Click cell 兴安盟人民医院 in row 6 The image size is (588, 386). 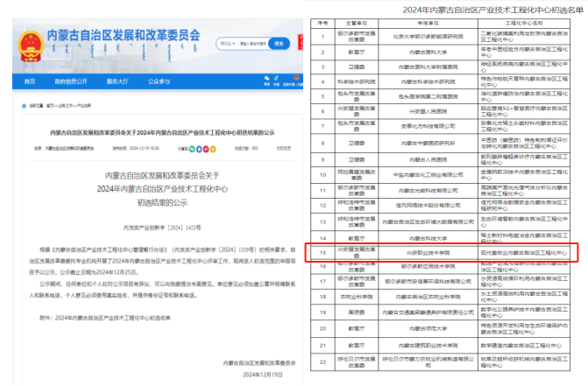tap(429, 111)
